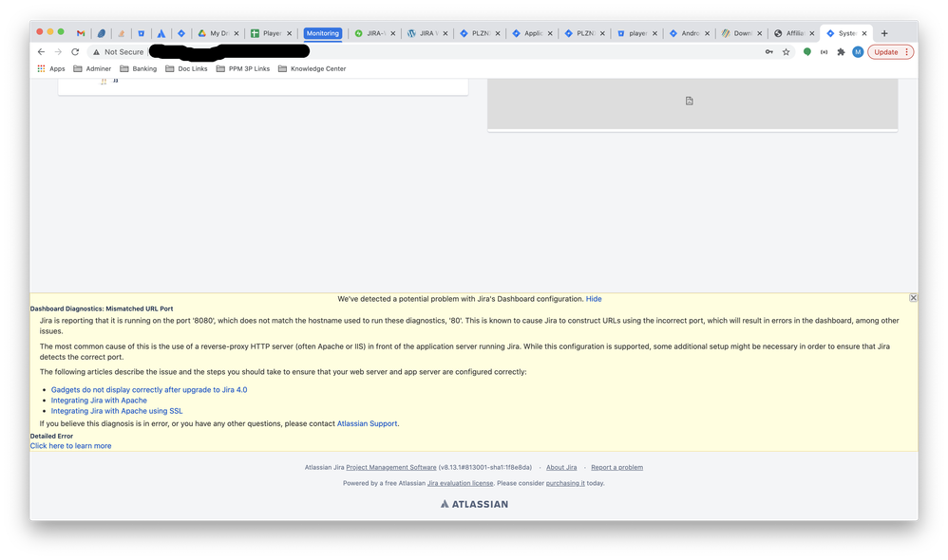Screen dimensions: 948x560
Task: Click the red Update button
Action: [x=890, y=52]
